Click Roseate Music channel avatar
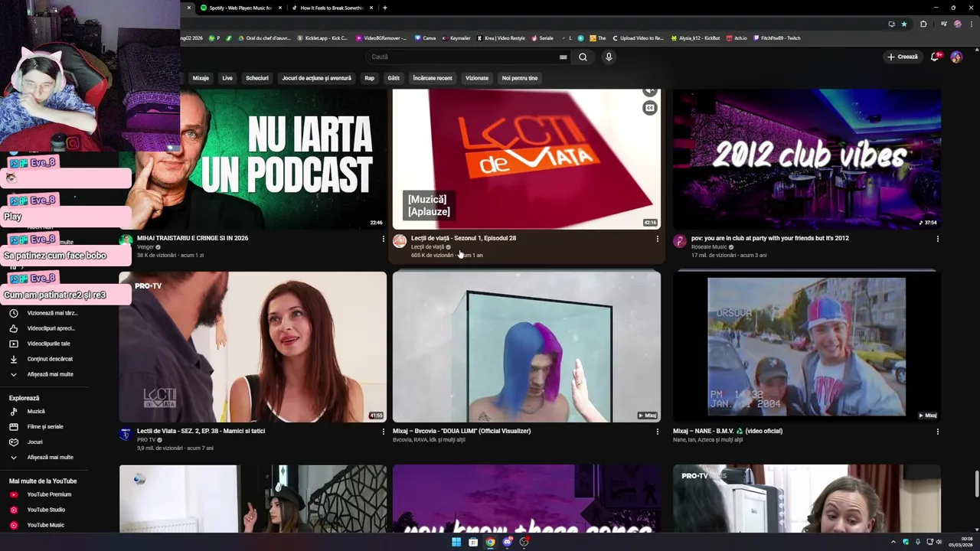Viewport: 980px width, 551px height. pos(680,241)
